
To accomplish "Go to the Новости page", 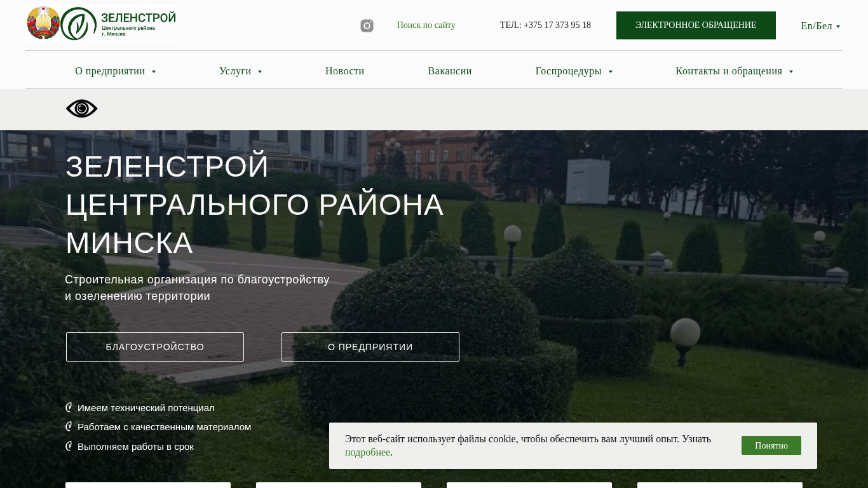I will (x=344, y=71).
